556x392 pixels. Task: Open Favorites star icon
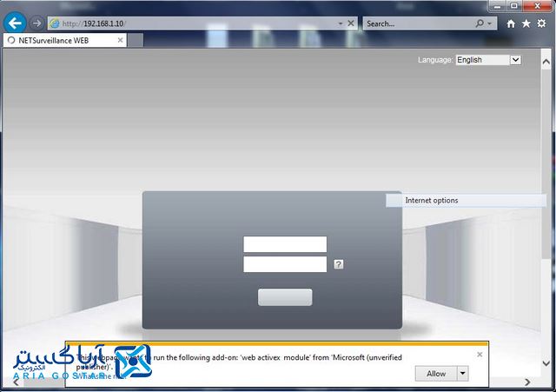point(526,23)
